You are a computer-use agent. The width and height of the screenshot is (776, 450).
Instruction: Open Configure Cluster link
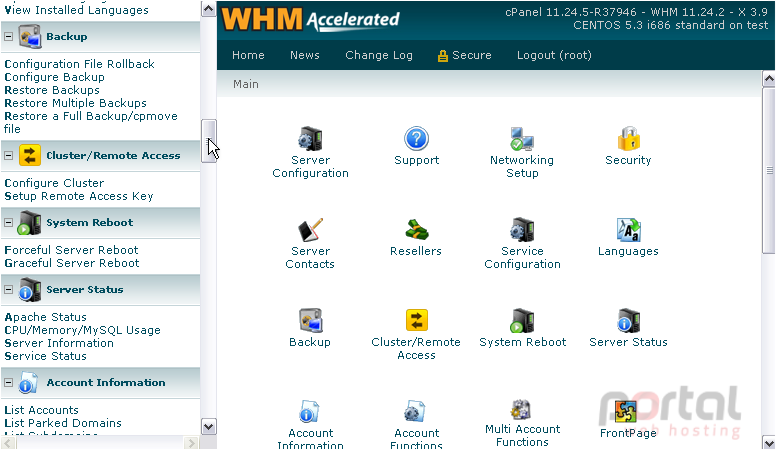pyautogui.click(x=54, y=183)
